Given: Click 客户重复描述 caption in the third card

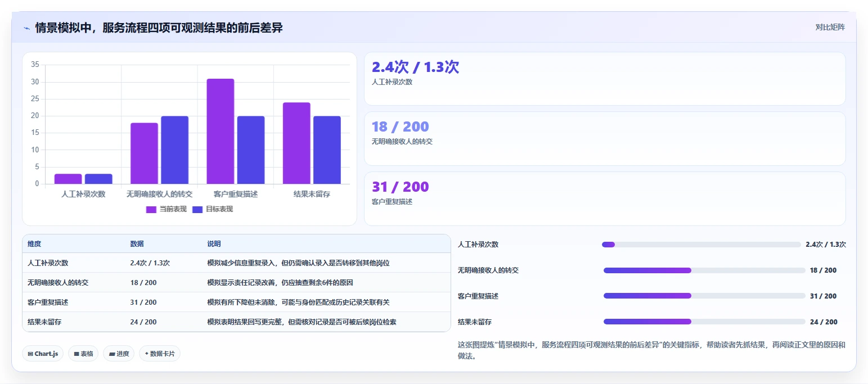Looking at the screenshot, I should pyautogui.click(x=392, y=202).
